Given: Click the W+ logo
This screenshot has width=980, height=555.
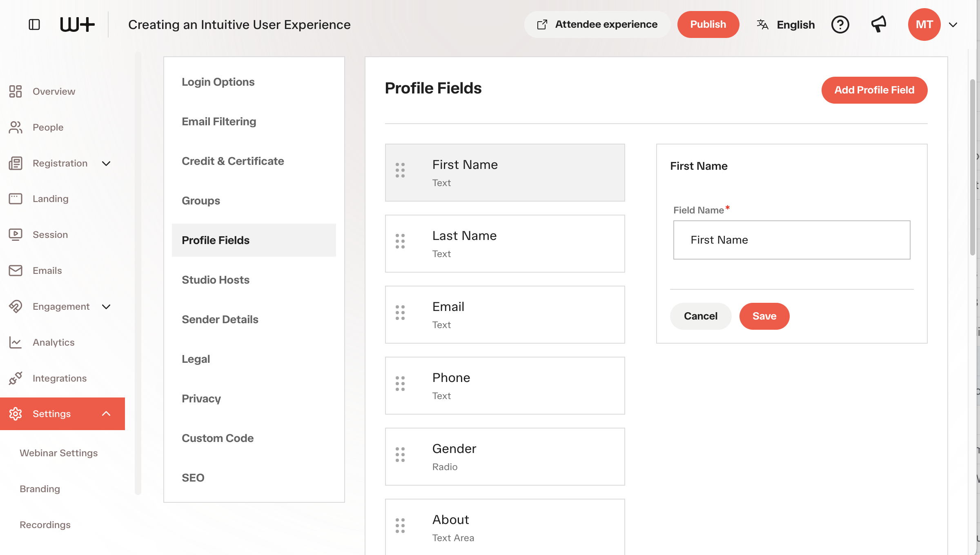Looking at the screenshot, I should pos(77,24).
